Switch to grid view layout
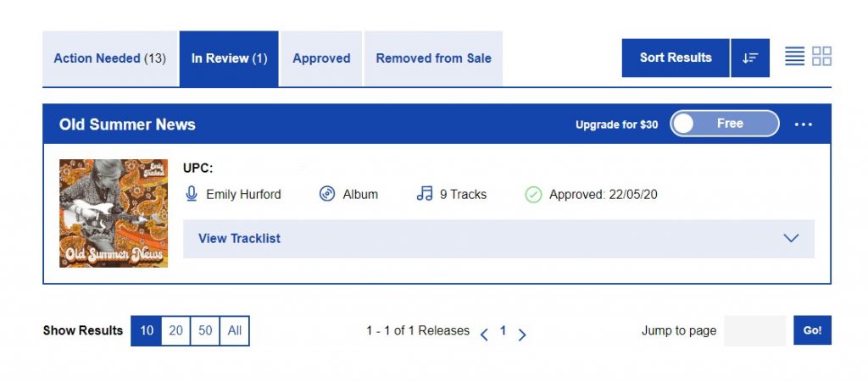 (821, 57)
